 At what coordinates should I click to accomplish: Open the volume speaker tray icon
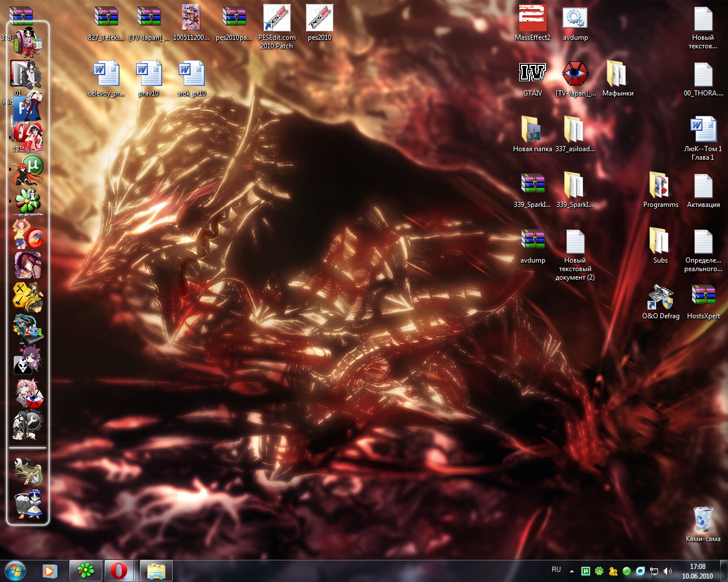pos(668,571)
